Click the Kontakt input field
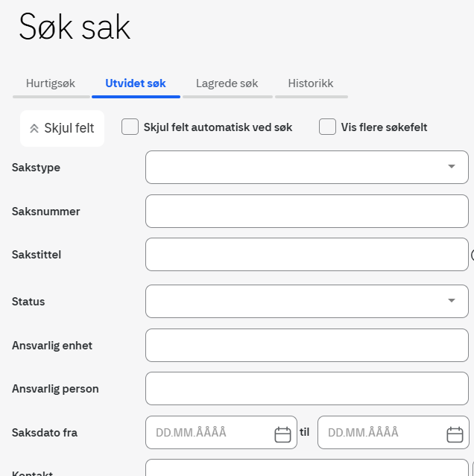474x476 pixels. 306,469
